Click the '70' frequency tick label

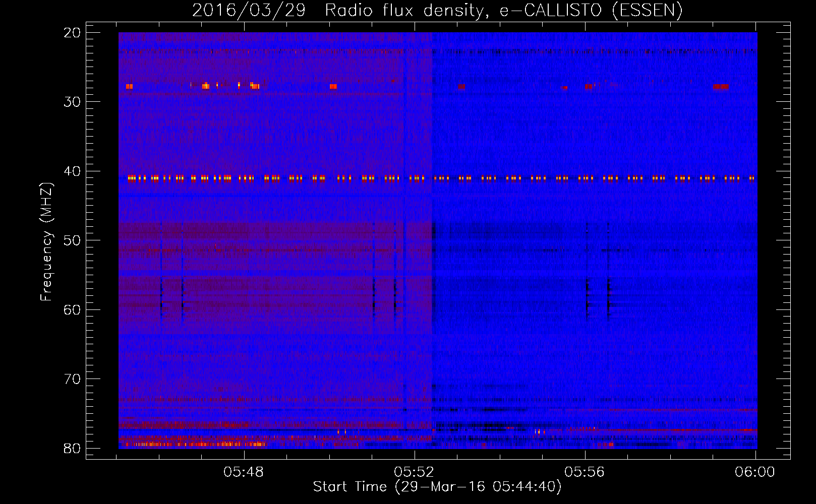[x=73, y=379]
